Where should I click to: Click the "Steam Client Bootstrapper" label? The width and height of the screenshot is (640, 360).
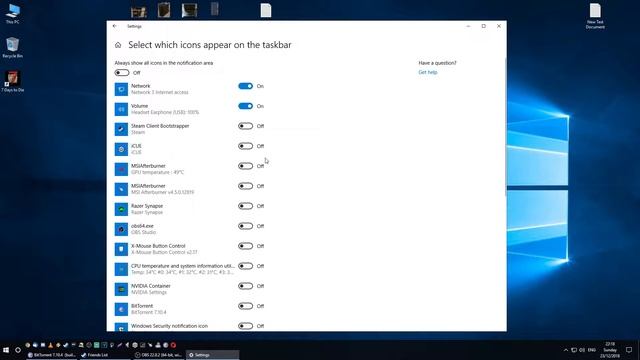160,126
